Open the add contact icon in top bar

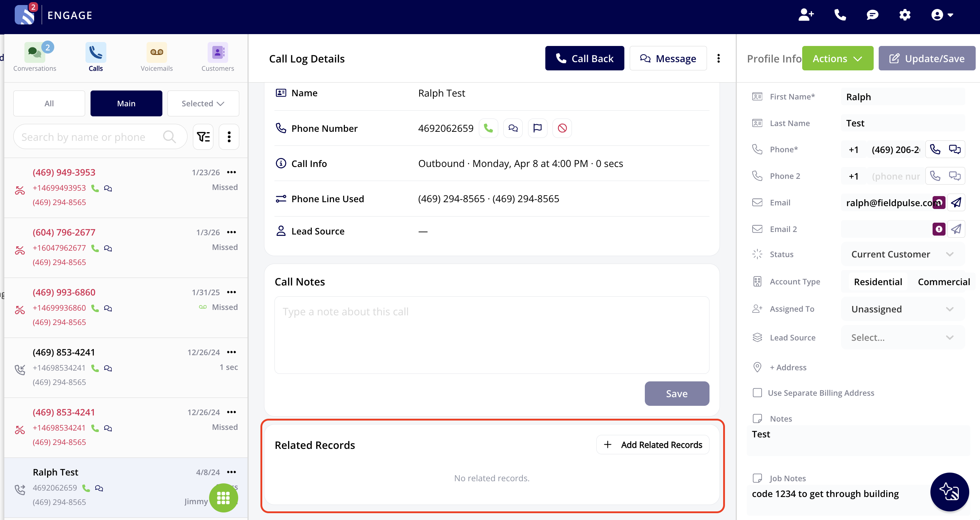(806, 15)
